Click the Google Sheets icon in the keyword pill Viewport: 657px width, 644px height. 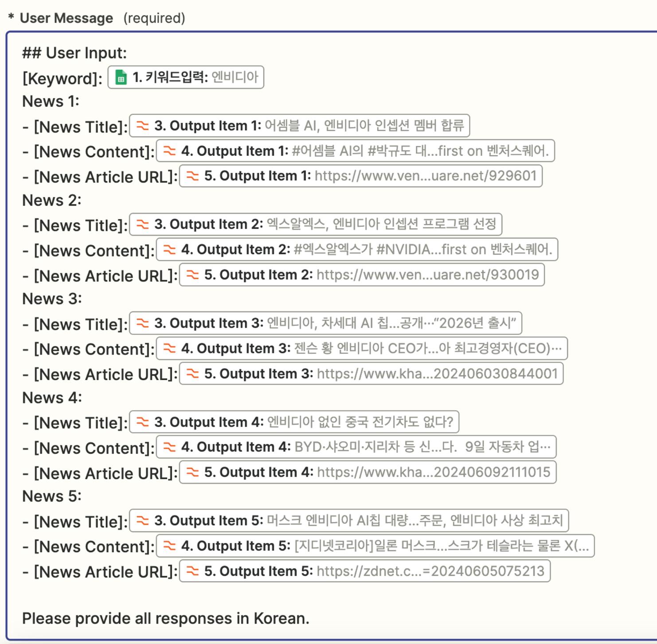[121, 77]
